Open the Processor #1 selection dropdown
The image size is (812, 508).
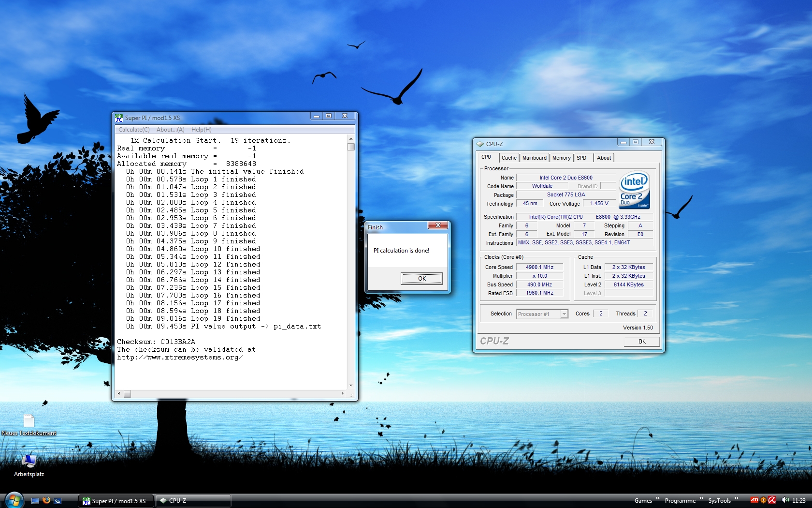tap(563, 314)
